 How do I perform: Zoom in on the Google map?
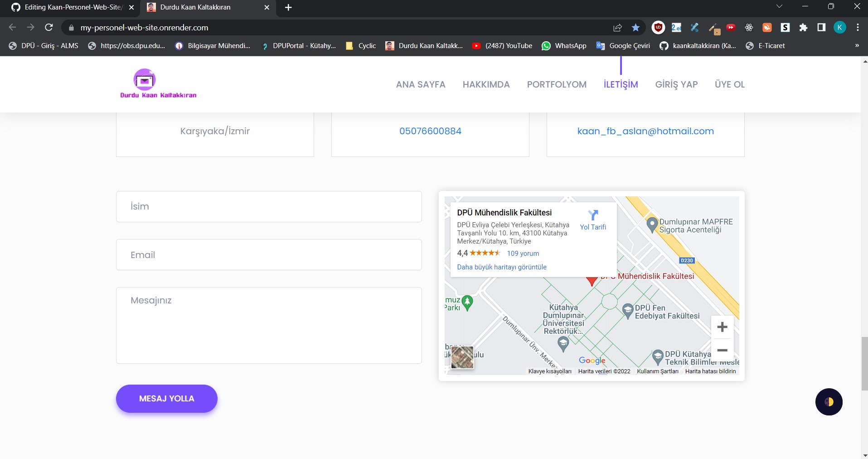click(x=723, y=327)
